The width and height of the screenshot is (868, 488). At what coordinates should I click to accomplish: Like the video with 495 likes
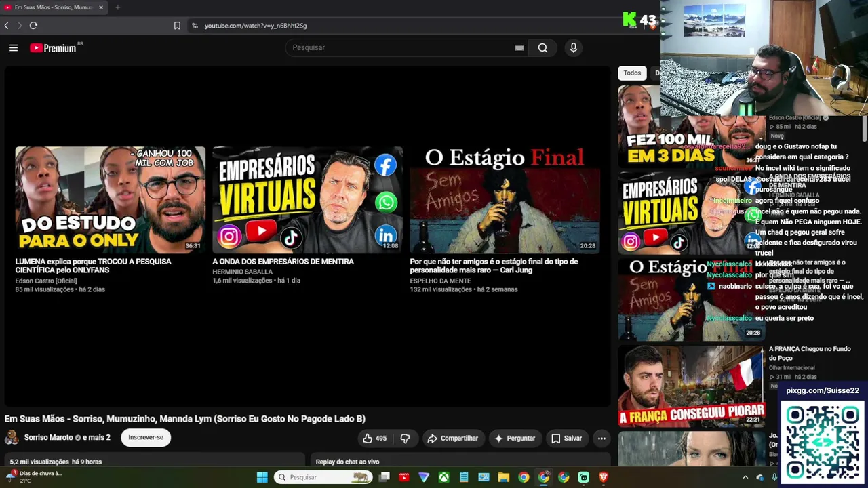374,439
